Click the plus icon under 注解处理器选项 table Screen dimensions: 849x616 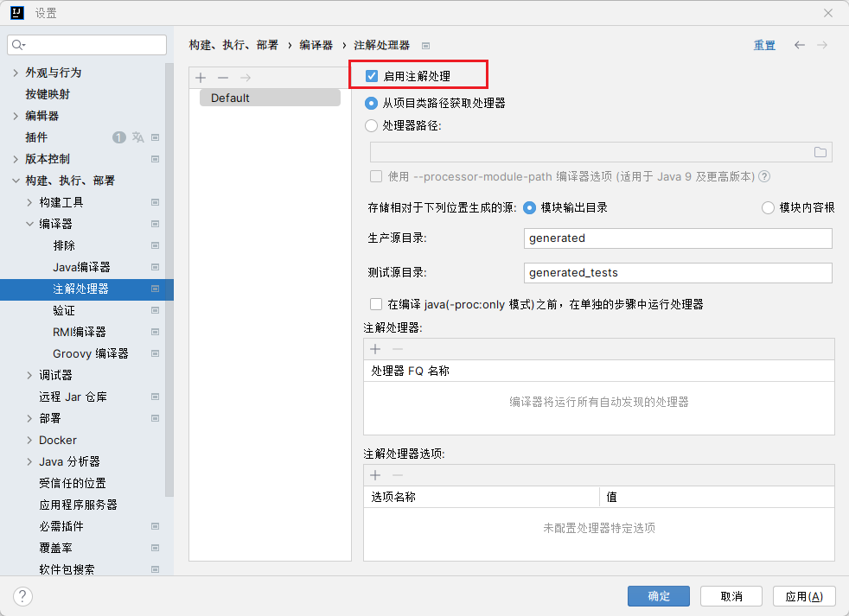coord(375,475)
